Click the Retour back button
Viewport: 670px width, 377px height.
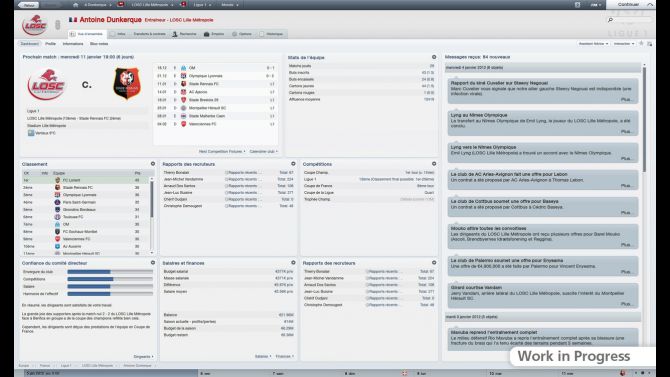(28, 5)
